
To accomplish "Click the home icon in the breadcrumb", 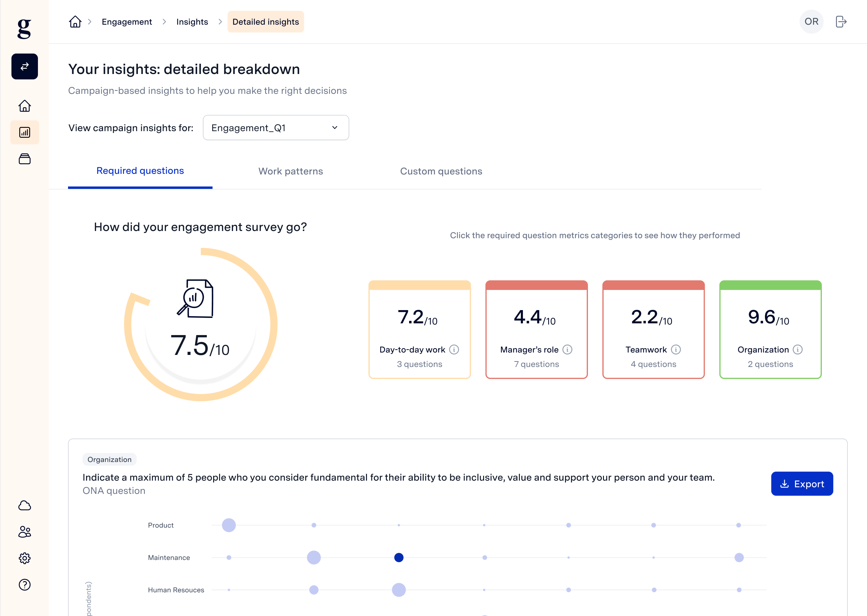I will (x=75, y=22).
